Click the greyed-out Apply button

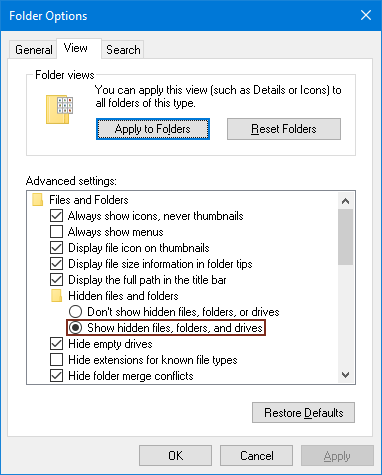[337, 456]
